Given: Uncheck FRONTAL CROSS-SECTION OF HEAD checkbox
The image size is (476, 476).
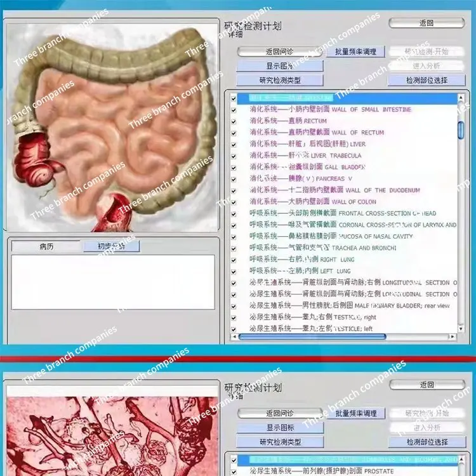Looking at the screenshot, I should [x=234, y=214].
